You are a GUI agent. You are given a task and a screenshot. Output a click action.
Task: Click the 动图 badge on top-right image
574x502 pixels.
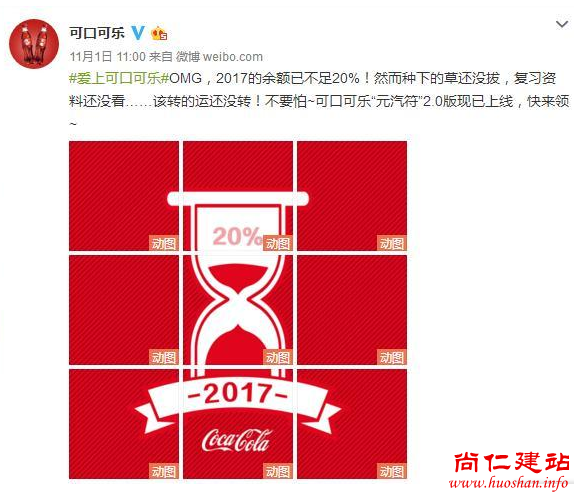[x=392, y=243]
